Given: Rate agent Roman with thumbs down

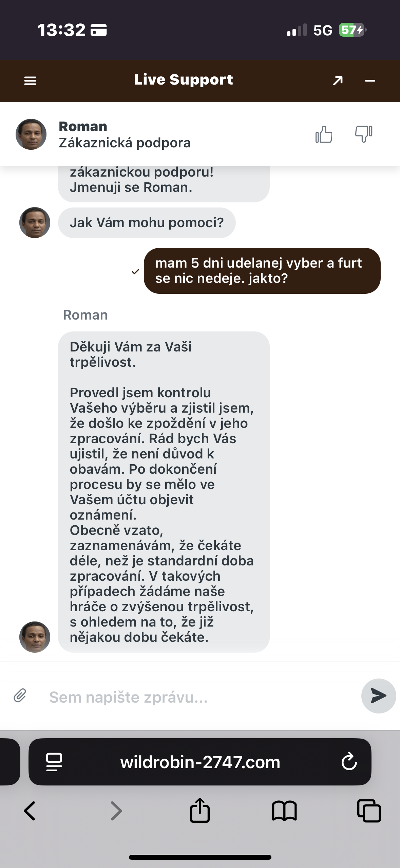Looking at the screenshot, I should pos(363,134).
